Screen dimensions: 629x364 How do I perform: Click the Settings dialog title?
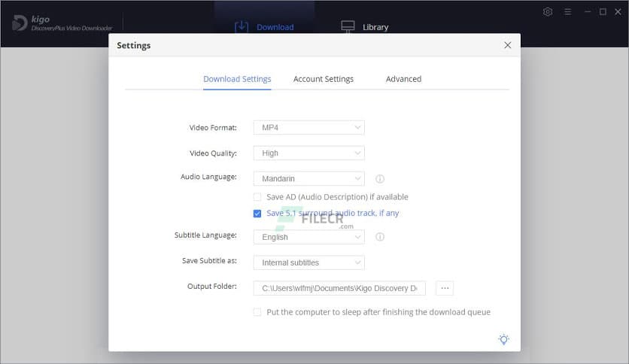coord(134,45)
